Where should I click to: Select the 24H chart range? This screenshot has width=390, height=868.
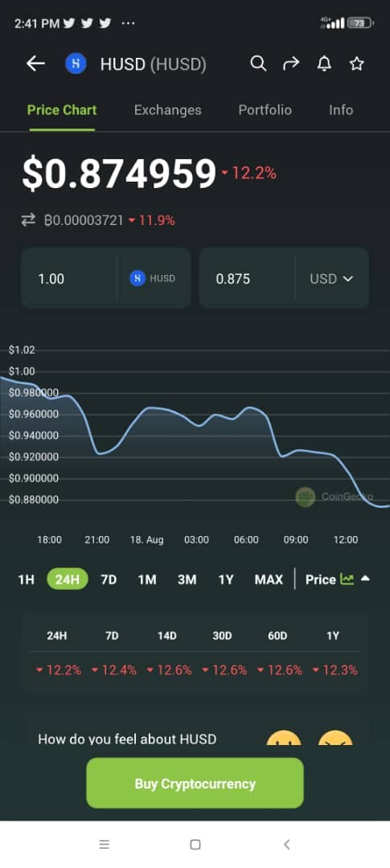[x=68, y=579]
